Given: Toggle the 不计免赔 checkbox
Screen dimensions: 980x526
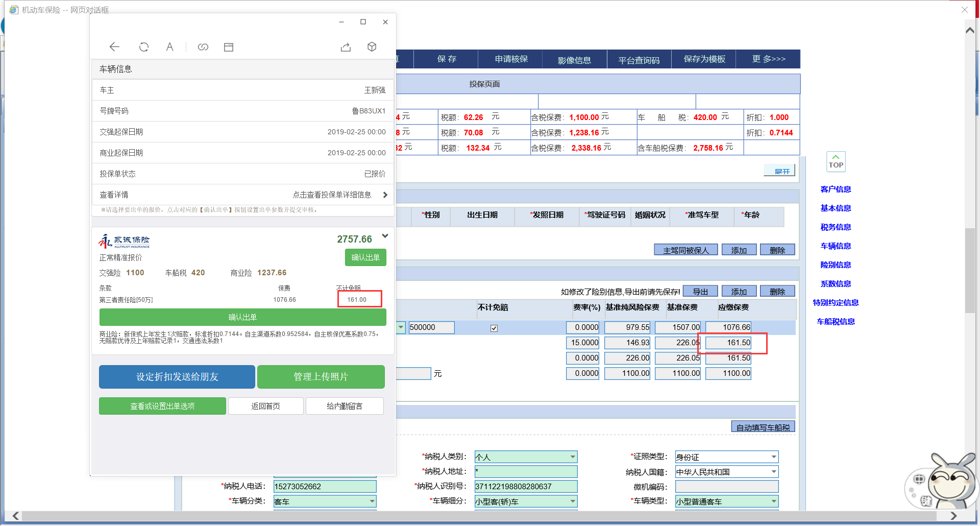Looking at the screenshot, I should (494, 328).
